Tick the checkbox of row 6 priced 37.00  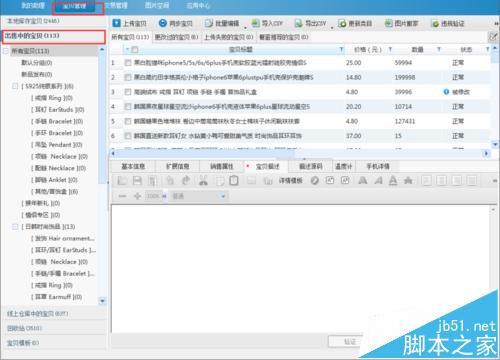pyautogui.click(x=128, y=136)
